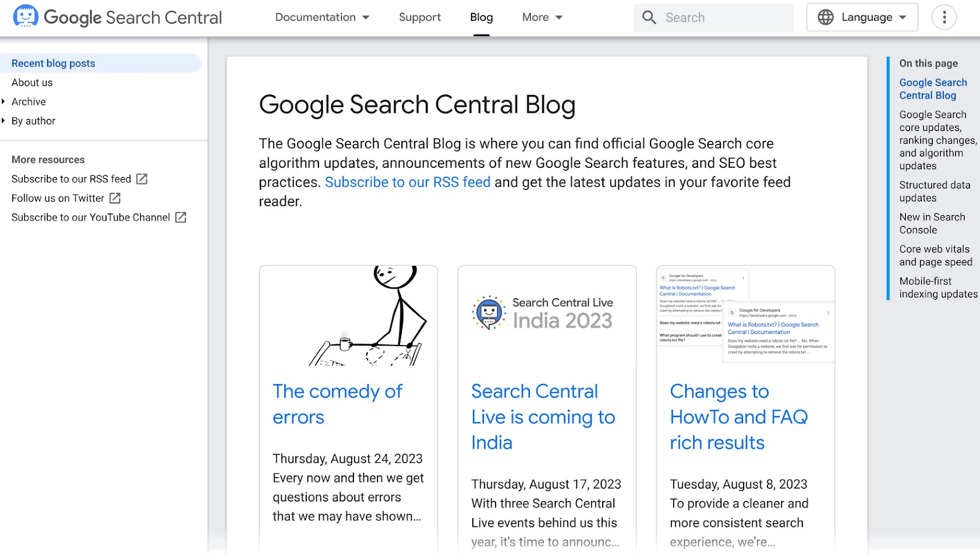Image resolution: width=980 pixels, height=560 pixels.
Task: Click the globe icon on Language button
Action: (x=826, y=17)
